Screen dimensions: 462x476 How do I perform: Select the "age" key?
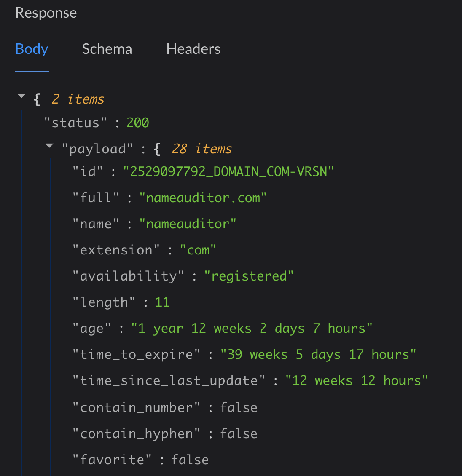click(x=92, y=329)
